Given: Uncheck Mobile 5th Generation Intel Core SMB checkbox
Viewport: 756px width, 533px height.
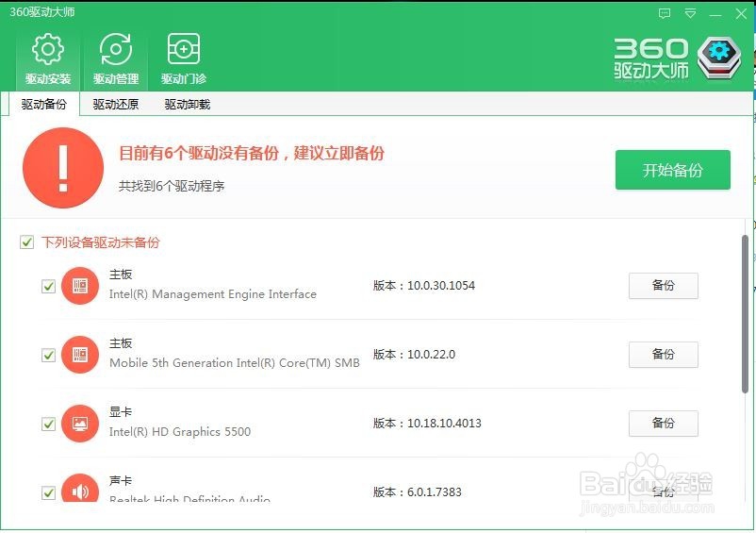Looking at the screenshot, I should pos(48,356).
